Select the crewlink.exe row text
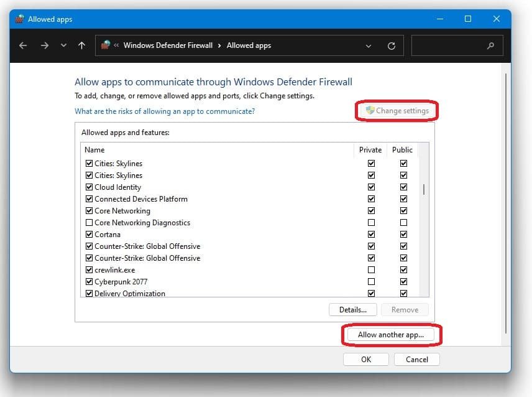This screenshot has height=397, width=532. [x=115, y=270]
